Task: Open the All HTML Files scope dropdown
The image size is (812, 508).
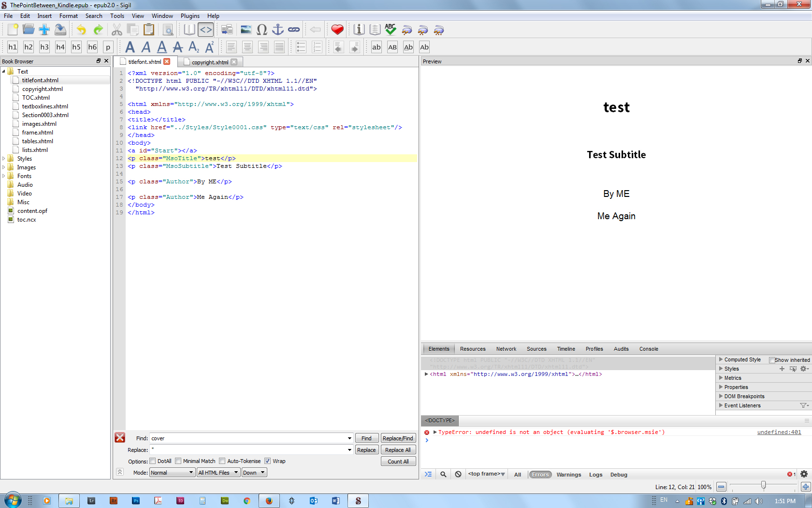Action: [218, 473]
